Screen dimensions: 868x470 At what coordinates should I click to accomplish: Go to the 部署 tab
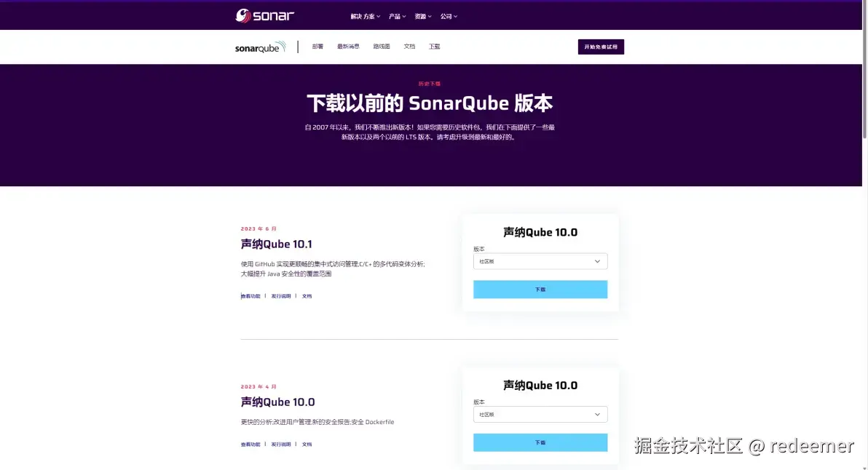tap(317, 47)
